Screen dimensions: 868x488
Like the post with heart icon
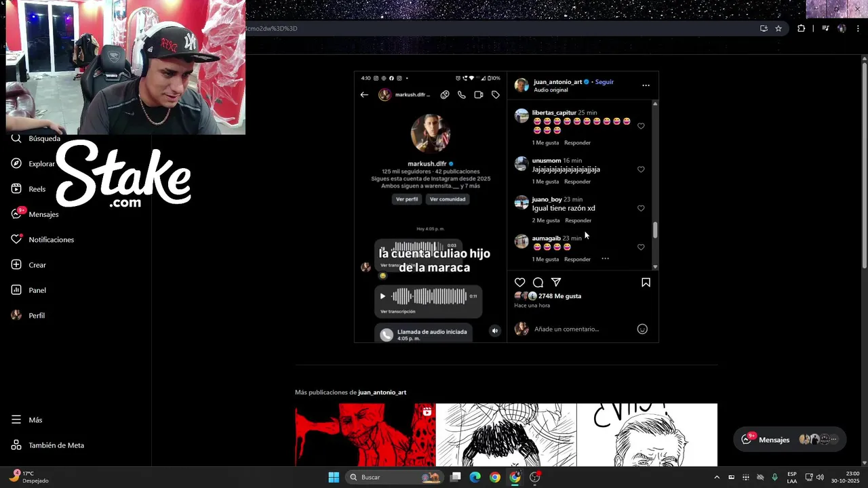click(519, 282)
